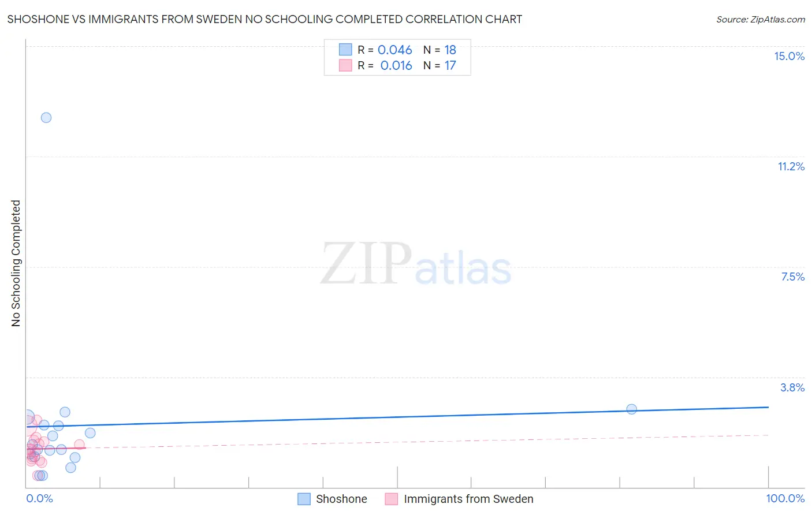This screenshot has height=515, width=812.
Task: Select the Shoshone legend label
Action: (341, 499)
